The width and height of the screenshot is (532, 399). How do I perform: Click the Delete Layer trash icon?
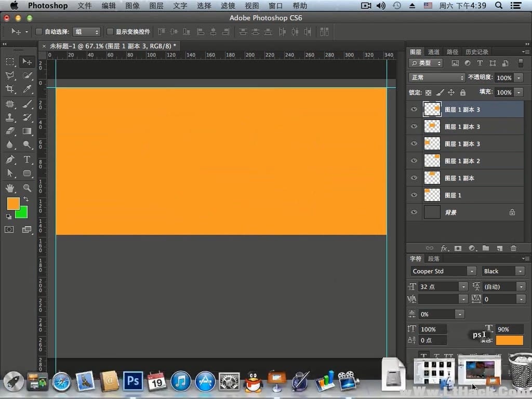click(x=513, y=248)
